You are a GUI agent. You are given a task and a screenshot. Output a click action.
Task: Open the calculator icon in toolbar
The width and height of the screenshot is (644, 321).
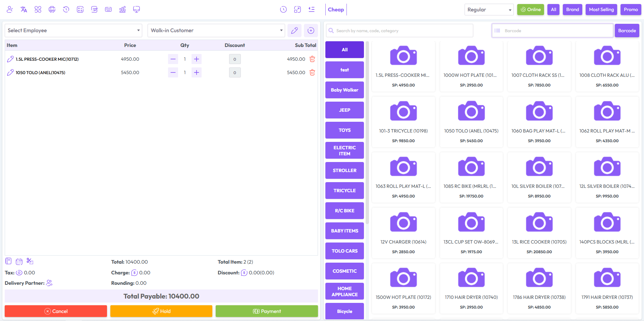point(80,9)
